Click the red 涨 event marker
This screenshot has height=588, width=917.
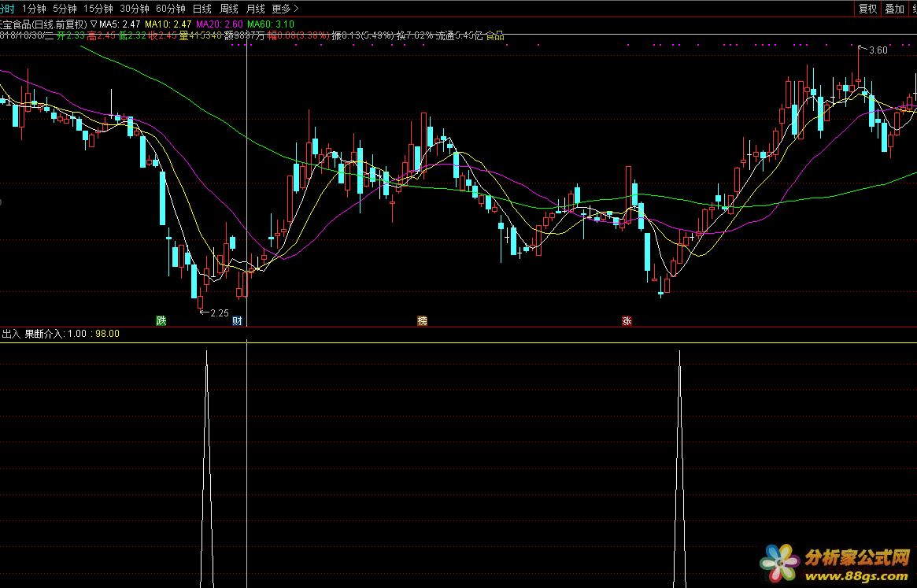click(627, 320)
